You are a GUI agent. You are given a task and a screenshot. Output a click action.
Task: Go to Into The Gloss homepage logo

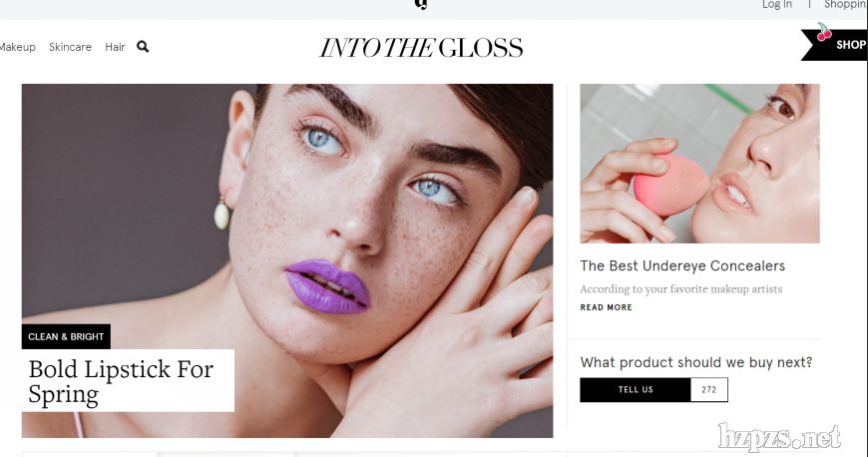click(421, 48)
